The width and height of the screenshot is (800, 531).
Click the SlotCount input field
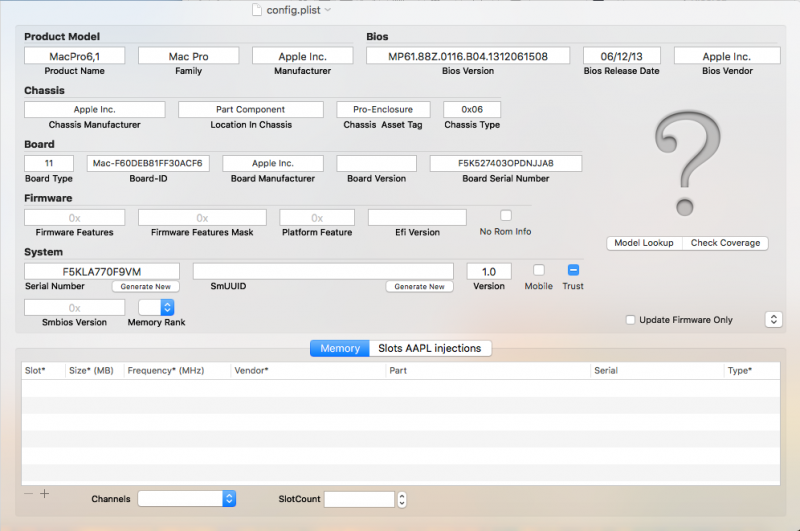(360, 499)
